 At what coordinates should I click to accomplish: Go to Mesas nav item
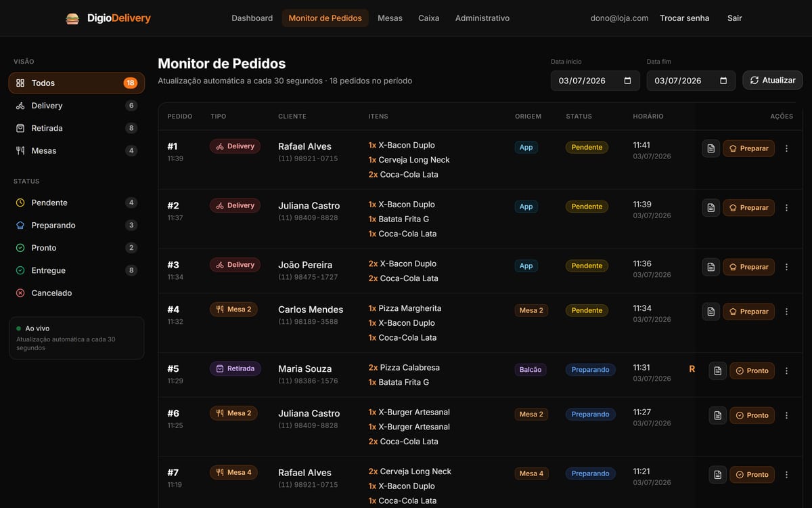tap(390, 18)
